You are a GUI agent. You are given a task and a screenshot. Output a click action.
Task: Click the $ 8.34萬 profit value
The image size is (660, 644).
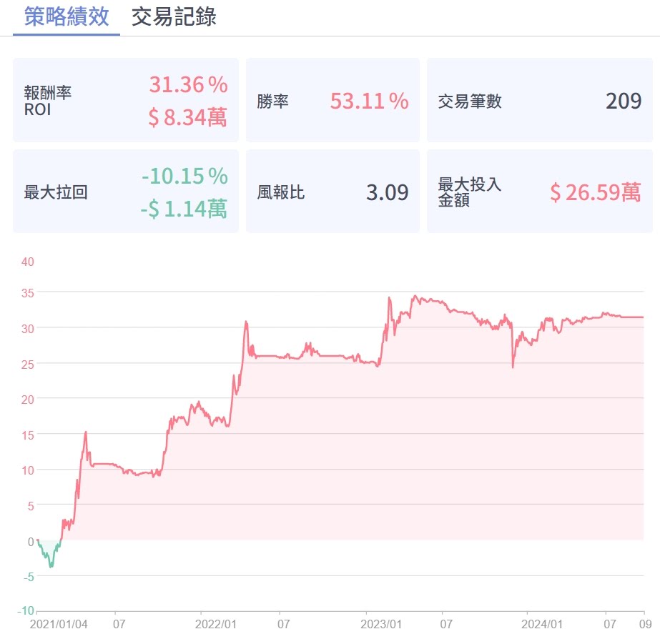pos(188,117)
